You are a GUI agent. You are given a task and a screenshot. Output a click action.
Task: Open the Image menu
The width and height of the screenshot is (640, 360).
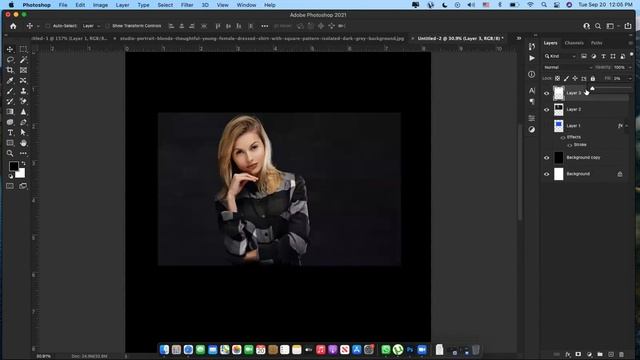[100, 5]
